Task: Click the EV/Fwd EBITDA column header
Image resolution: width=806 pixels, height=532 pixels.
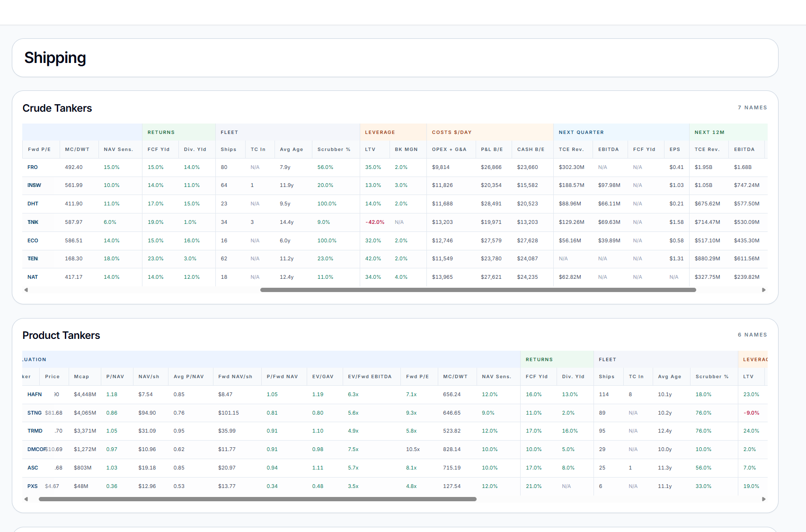Action: click(x=370, y=376)
